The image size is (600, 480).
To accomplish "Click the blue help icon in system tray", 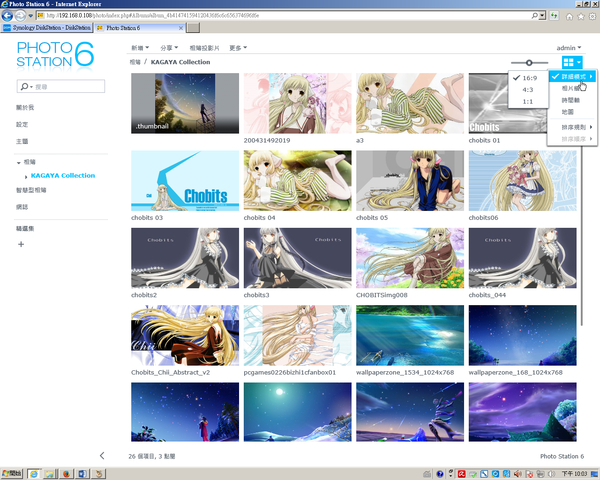I will (440, 474).
